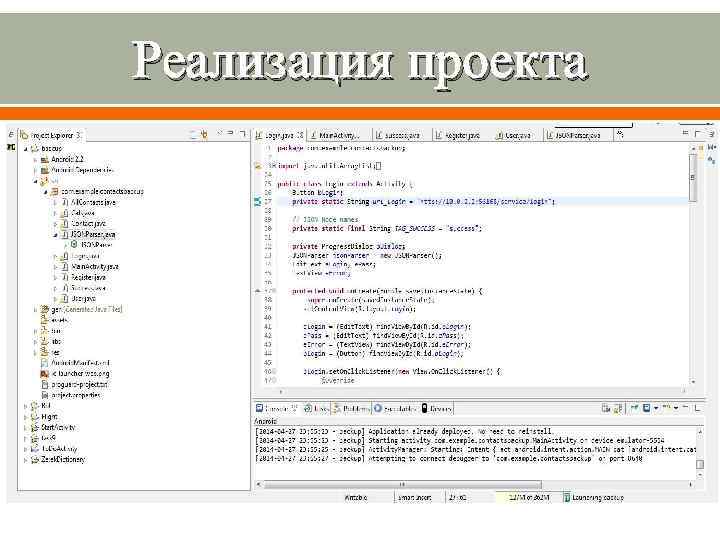Expand the StartActivity project
The image size is (720, 540).
(26, 428)
